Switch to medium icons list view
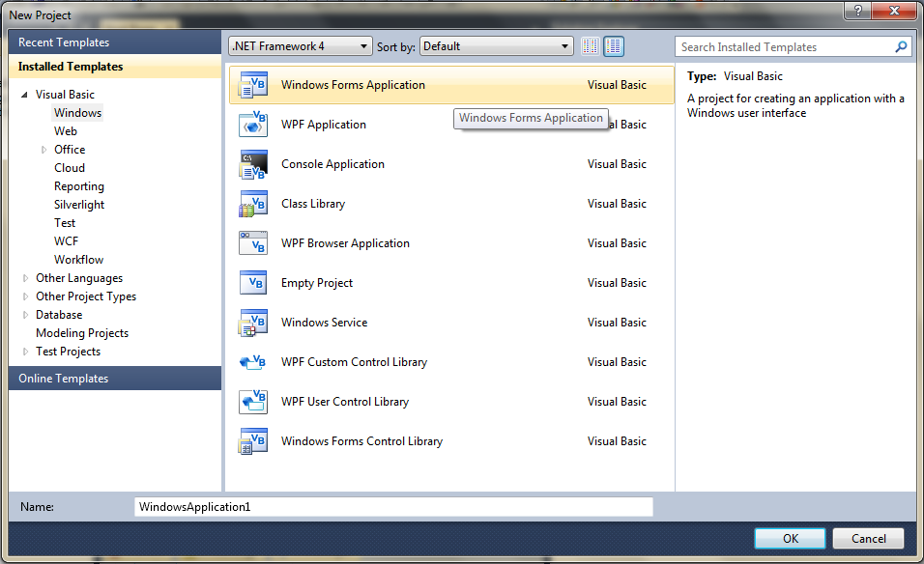The image size is (924, 564). click(614, 46)
